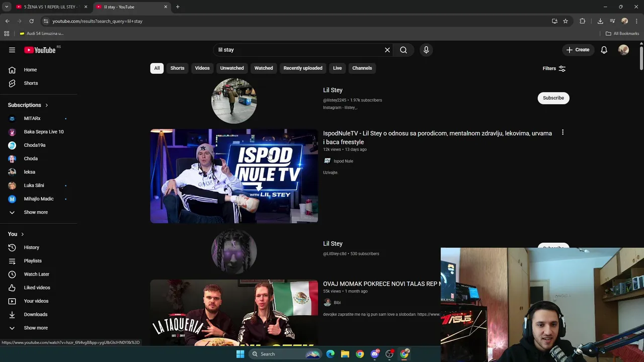Open the Bibi channel link
The image size is (644, 362).
(337, 303)
